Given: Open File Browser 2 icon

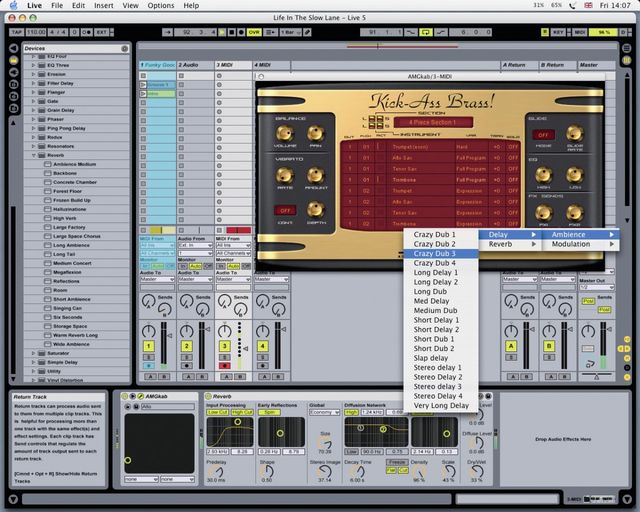Looking at the screenshot, I should pos(13,96).
